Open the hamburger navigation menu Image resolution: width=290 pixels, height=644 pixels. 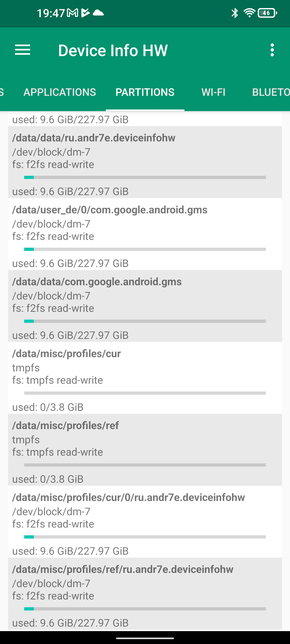coord(23,50)
